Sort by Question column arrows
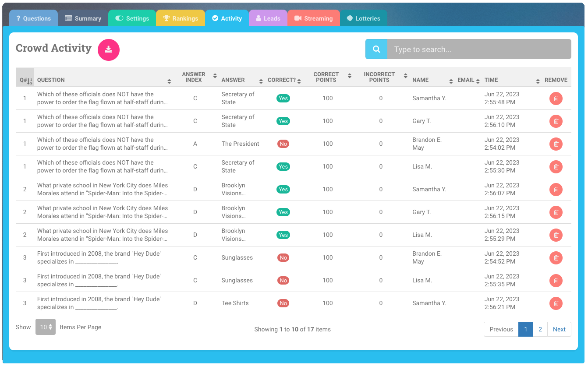The width and height of the screenshot is (588, 366). tap(169, 81)
